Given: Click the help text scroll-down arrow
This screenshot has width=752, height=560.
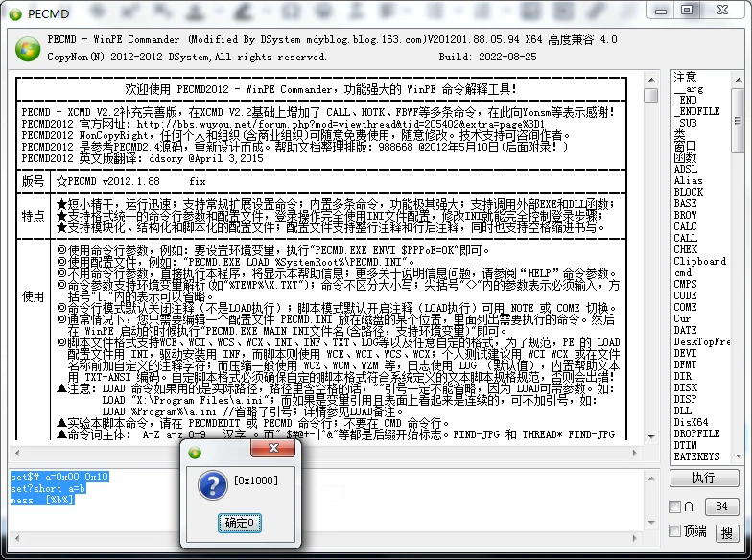Looking at the screenshot, I should pos(650,436).
